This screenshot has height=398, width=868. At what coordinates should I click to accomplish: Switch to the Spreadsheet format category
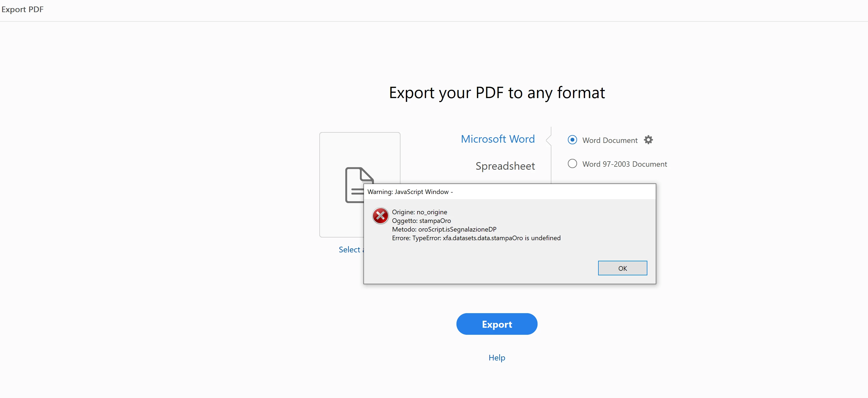tap(505, 166)
